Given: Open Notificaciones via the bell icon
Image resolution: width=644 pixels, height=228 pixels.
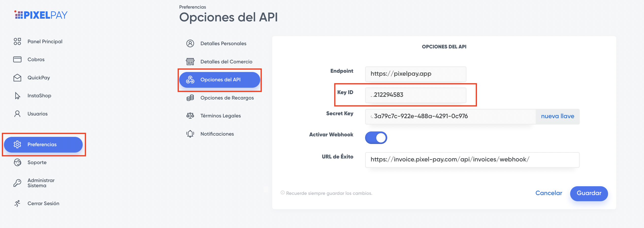Looking at the screenshot, I should point(190,134).
